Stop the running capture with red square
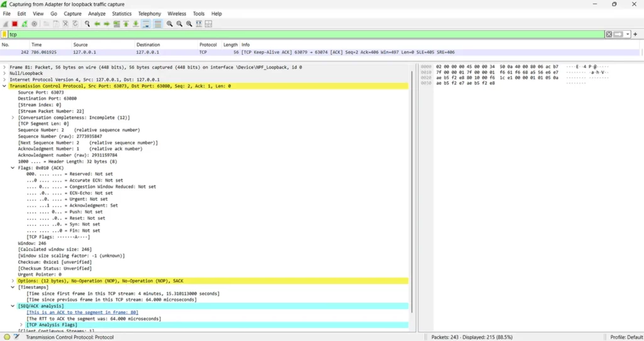Viewport: 644px width, 341px height. (15, 24)
